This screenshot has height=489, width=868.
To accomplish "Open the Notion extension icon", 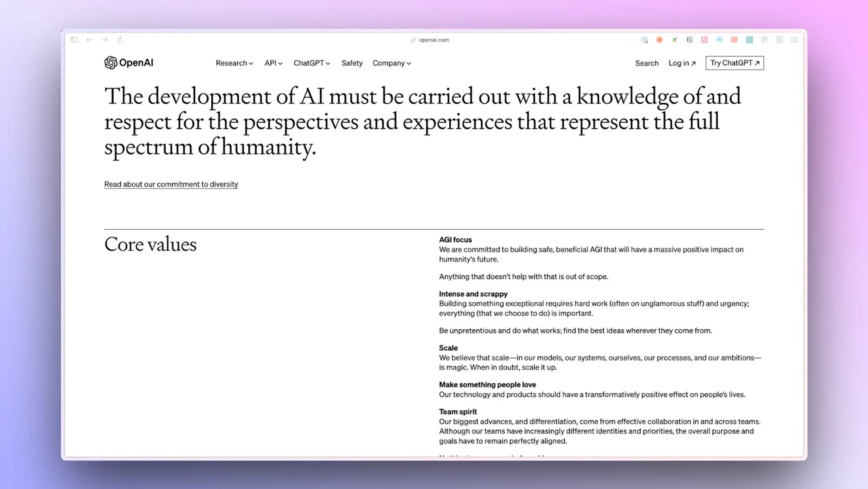I will coord(690,40).
